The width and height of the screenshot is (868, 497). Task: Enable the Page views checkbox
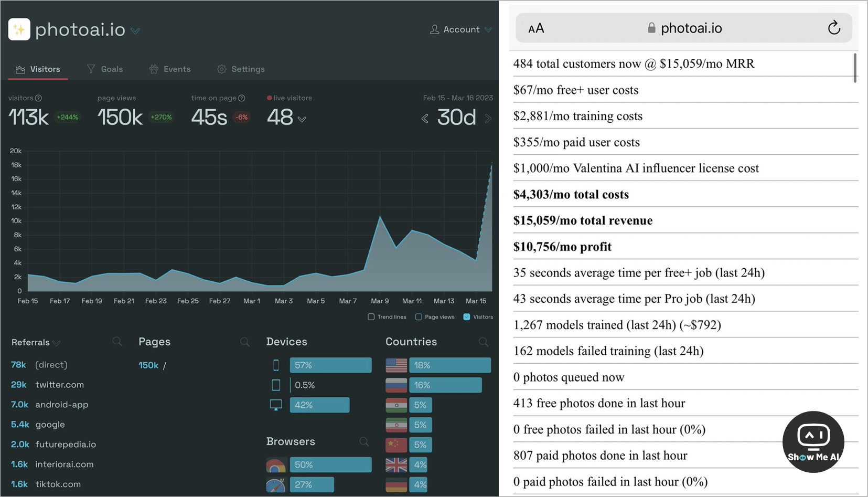click(x=419, y=317)
